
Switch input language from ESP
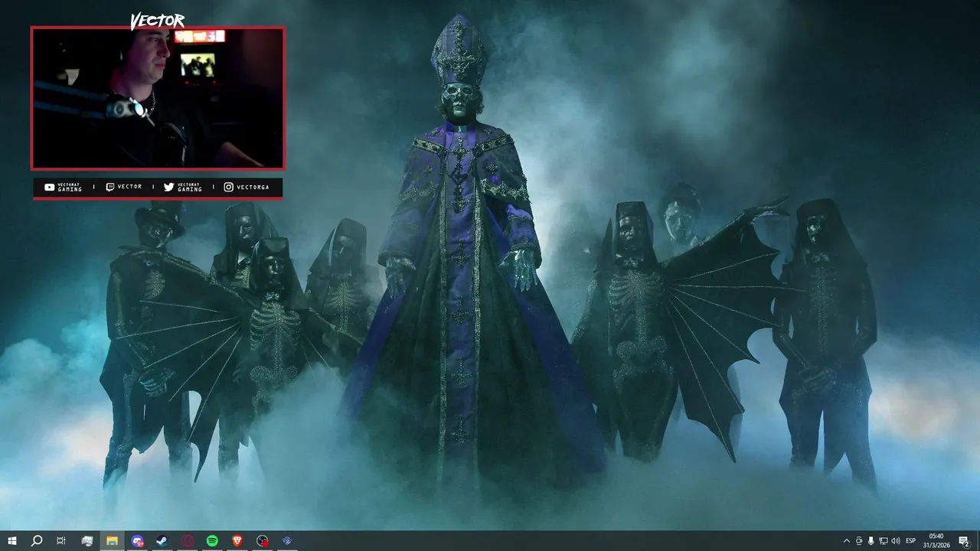[x=910, y=541]
